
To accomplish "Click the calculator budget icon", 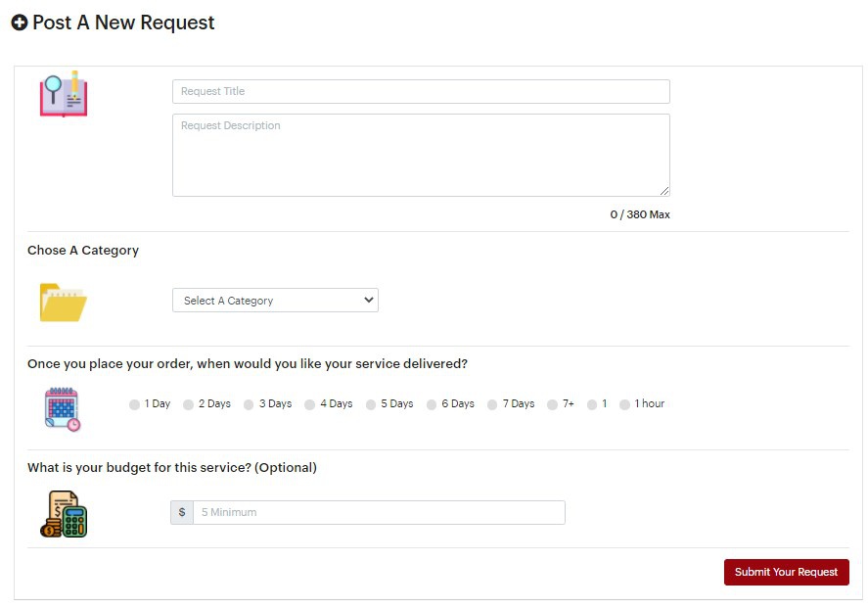I will tap(64, 514).
